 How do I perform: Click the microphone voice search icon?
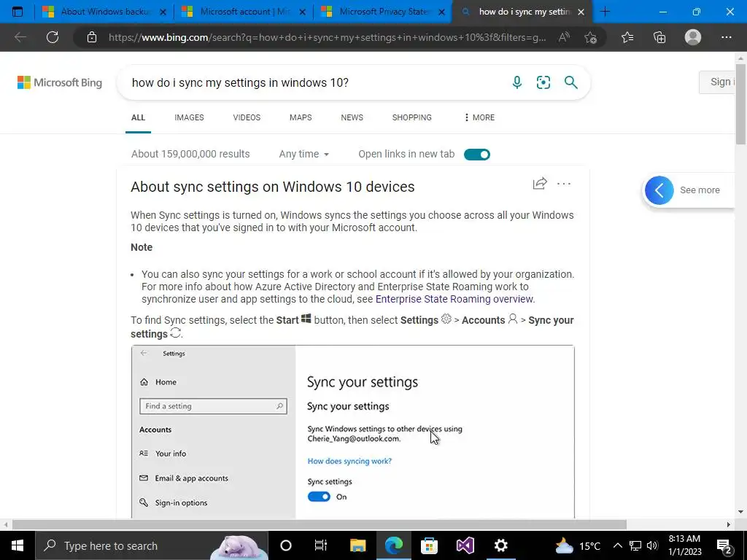click(517, 82)
